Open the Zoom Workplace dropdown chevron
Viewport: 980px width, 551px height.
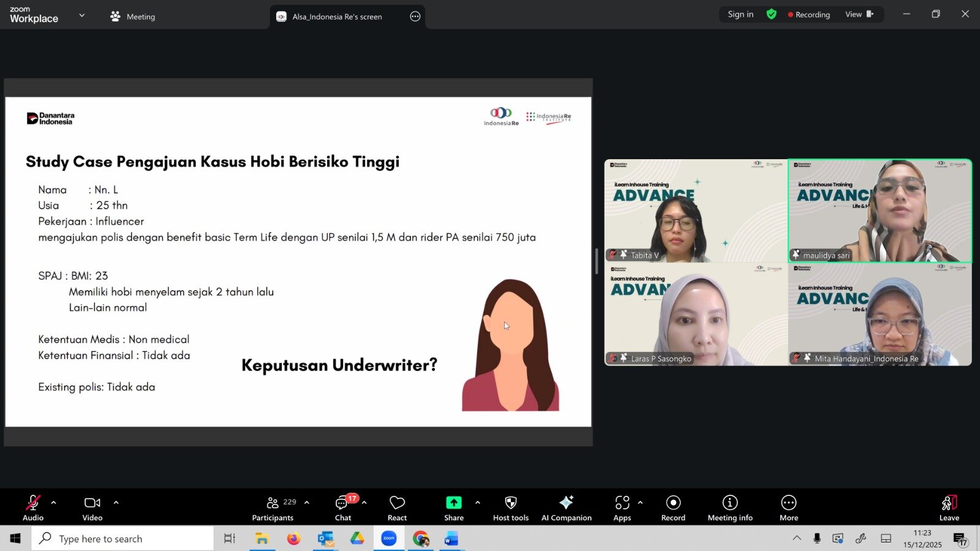(x=82, y=15)
